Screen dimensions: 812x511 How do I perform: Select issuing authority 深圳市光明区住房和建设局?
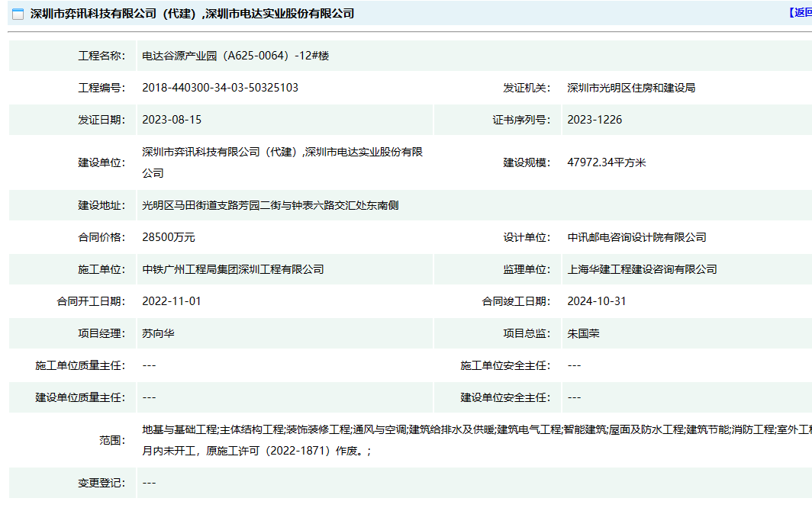coord(630,88)
